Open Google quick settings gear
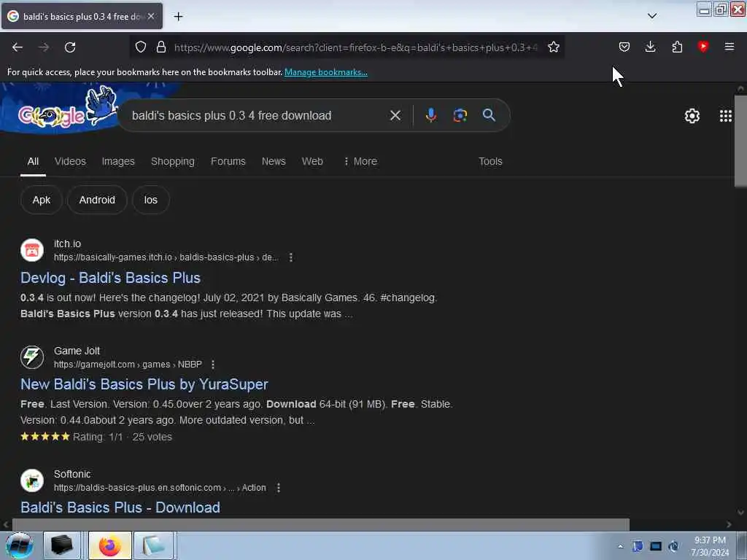The height and width of the screenshot is (560, 747). 692,116
